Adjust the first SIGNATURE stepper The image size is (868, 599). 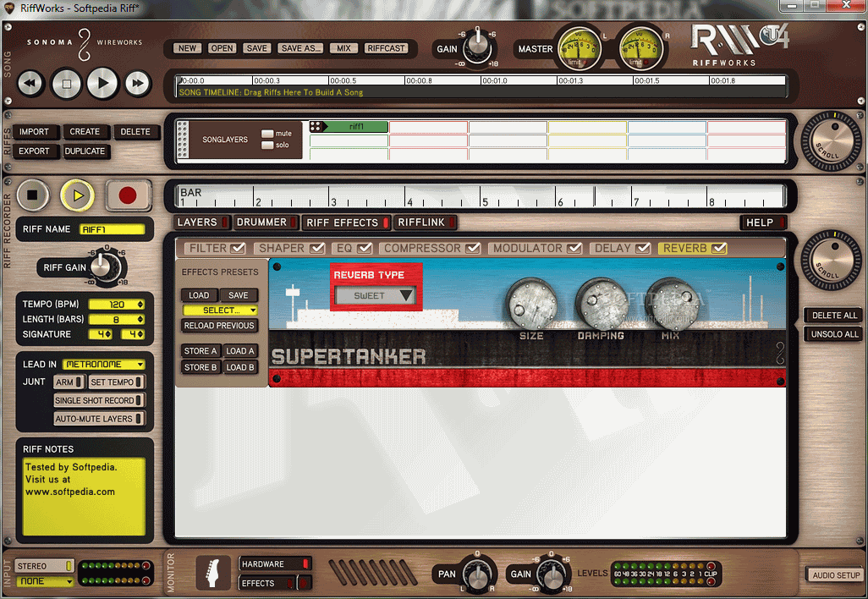click(x=108, y=334)
